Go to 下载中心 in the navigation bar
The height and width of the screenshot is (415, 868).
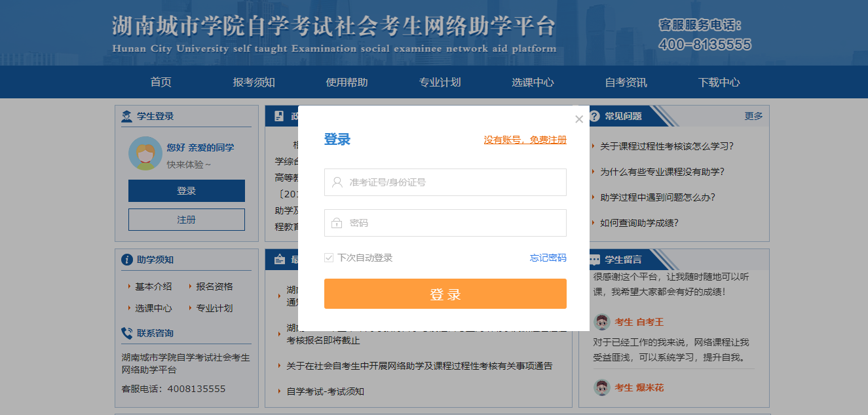[719, 82]
